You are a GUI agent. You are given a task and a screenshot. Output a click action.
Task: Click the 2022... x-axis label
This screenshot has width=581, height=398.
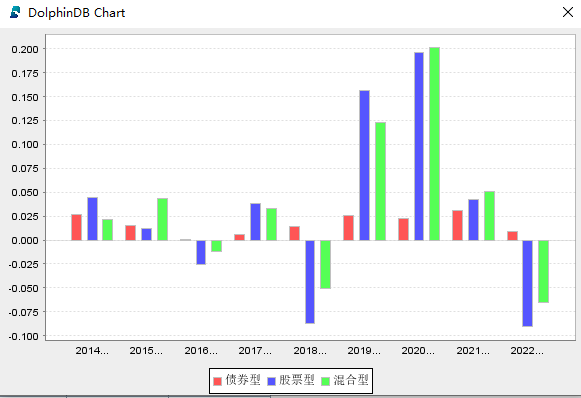(x=527, y=351)
